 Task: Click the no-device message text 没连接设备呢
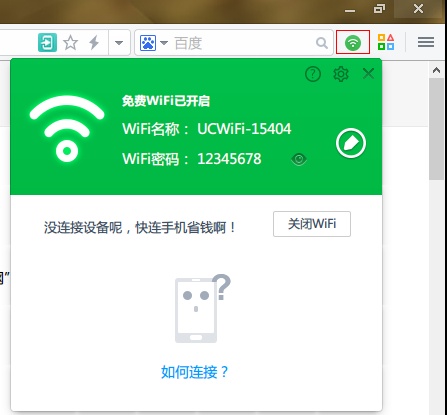click(x=140, y=228)
